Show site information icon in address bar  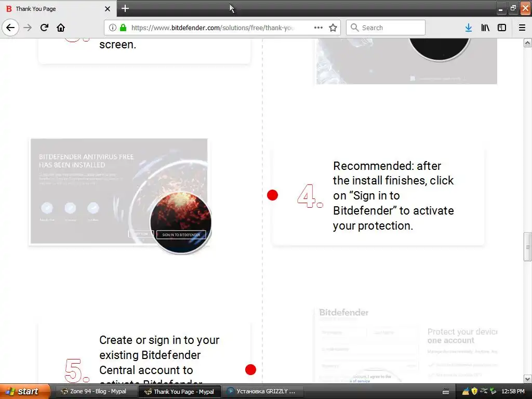tap(113, 28)
